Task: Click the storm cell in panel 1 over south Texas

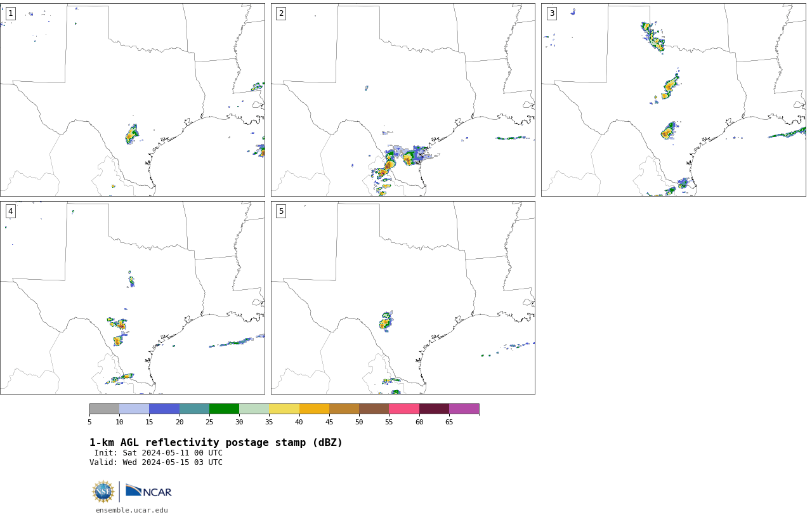Action: point(131,134)
